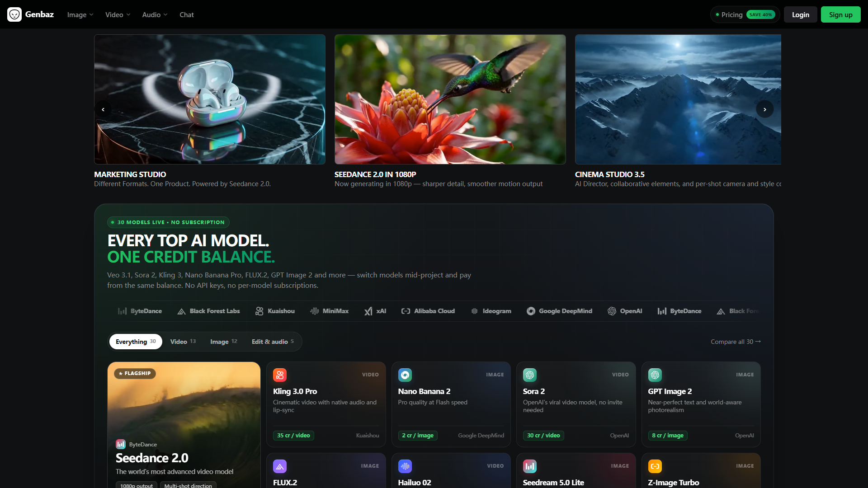Click the Genbaz logo icon
This screenshot has width=868, height=488.
tap(14, 14)
